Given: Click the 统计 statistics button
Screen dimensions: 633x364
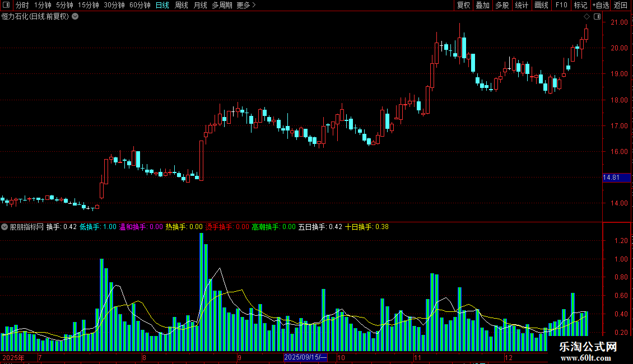Looking at the screenshot, I should click(522, 5).
